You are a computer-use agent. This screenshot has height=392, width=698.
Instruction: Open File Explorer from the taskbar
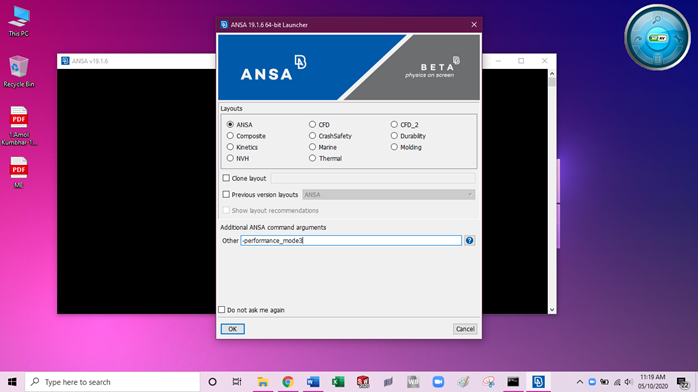[x=263, y=382]
